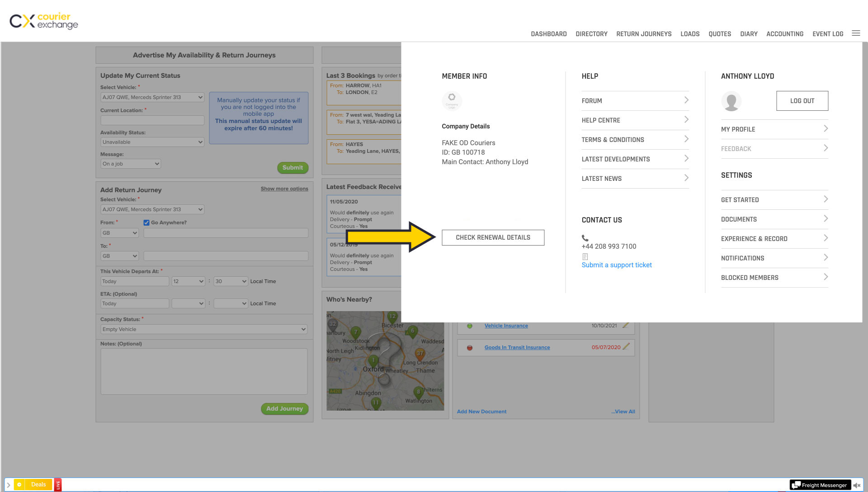Screen dimensions: 868x492
Task: Open Diary in top navigation
Action: pyautogui.click(x=749, y=34)
